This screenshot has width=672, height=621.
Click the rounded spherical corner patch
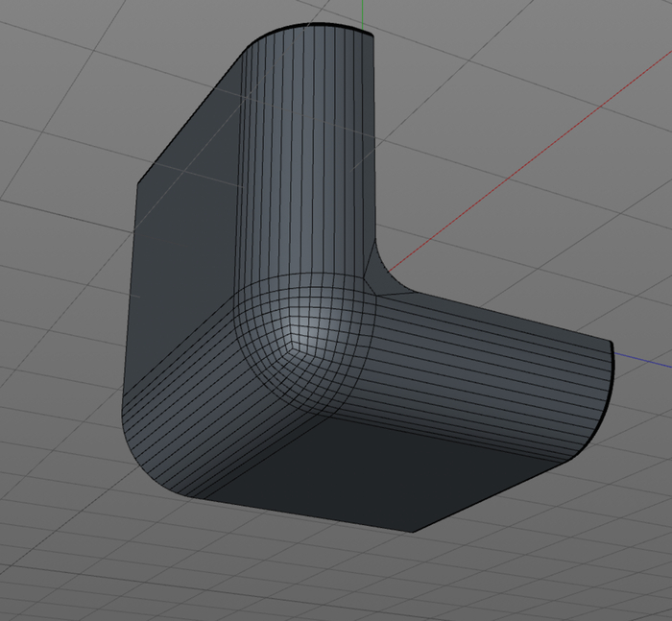pos(317,331)
